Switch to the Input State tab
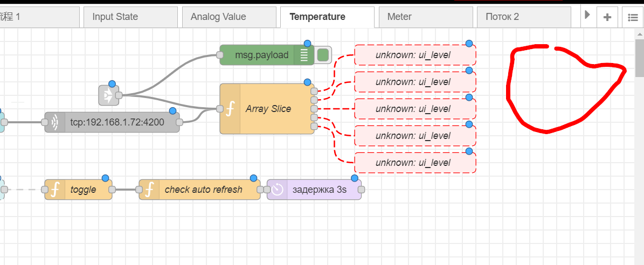The height and width of the screenshot is (265, 644). (x=130, y=17)
